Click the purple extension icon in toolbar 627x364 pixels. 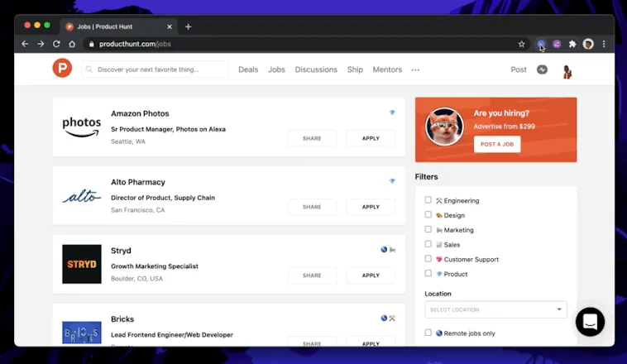pyautogui.click(x=557, y=44)
